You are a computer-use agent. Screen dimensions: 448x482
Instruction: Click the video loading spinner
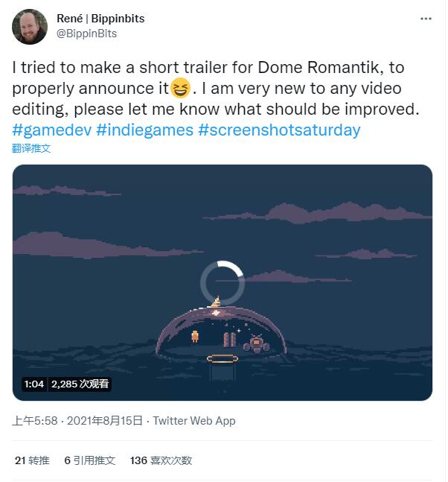point(223,283)
